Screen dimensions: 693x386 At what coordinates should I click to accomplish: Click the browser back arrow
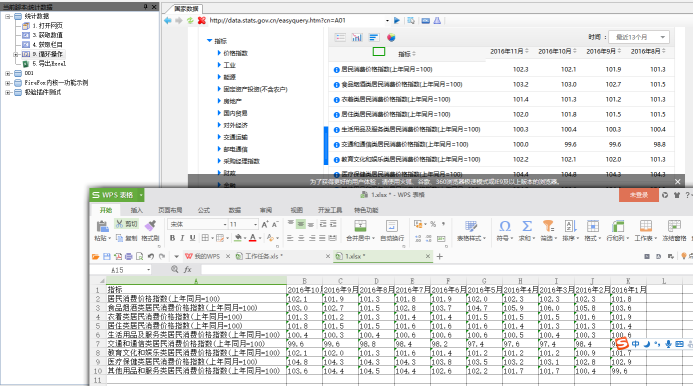click(168, 20)
